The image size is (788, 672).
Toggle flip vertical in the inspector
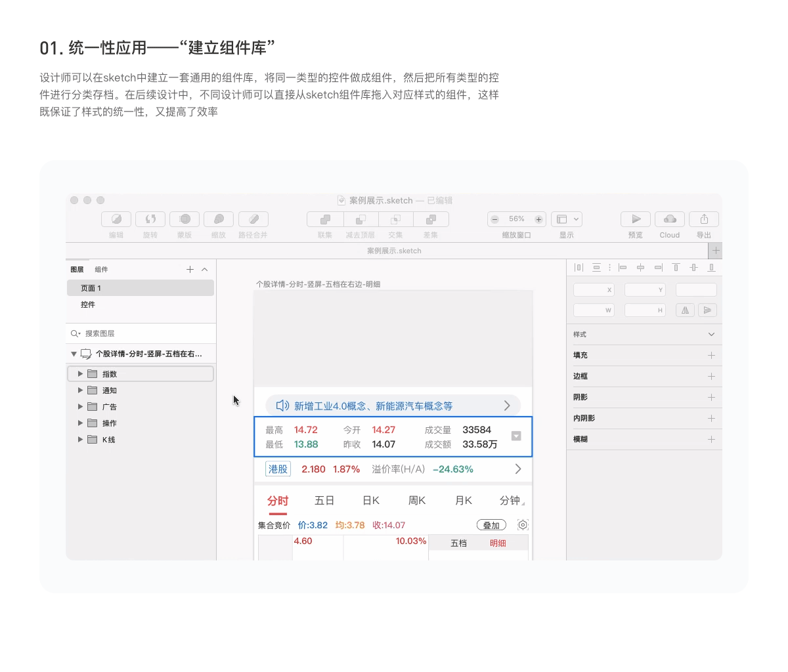pos(707,310)
